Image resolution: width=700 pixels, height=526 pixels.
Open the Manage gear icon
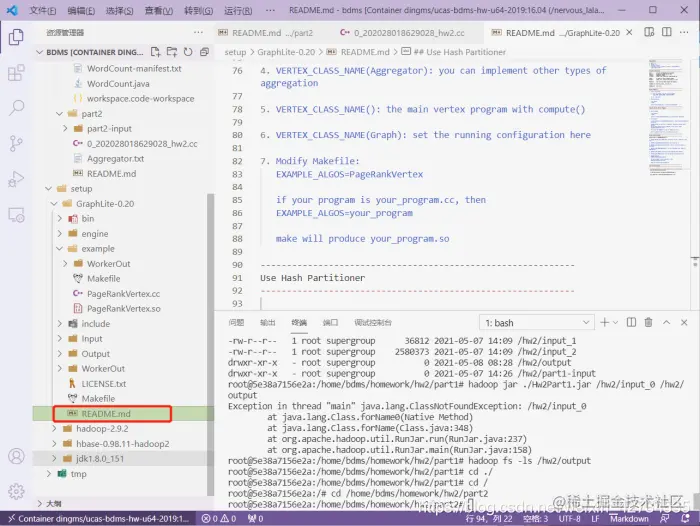16,491
